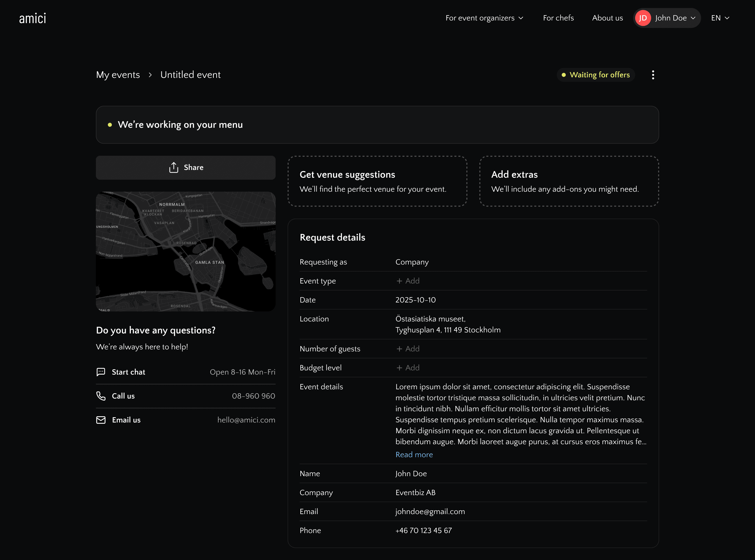Click johndoe@gmail.com email value
This screenshot has height=560, width=755.
click(430, 512)
